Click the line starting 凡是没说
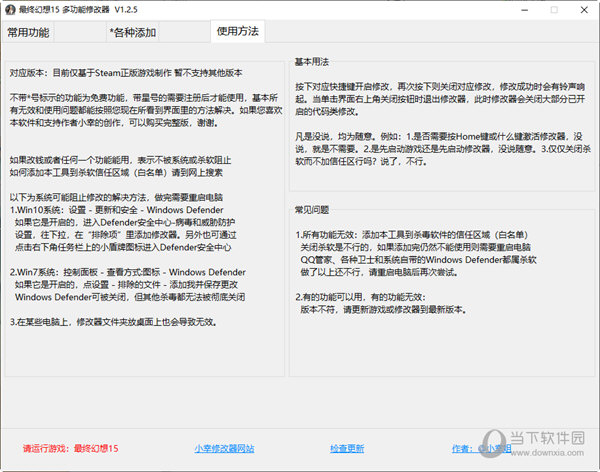 439,136
